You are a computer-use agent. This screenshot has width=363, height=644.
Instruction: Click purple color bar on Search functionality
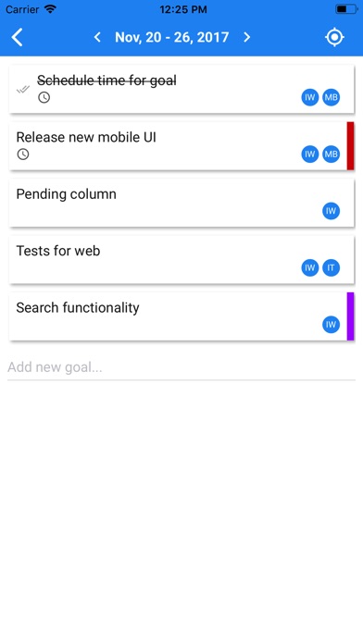(350, 316)
